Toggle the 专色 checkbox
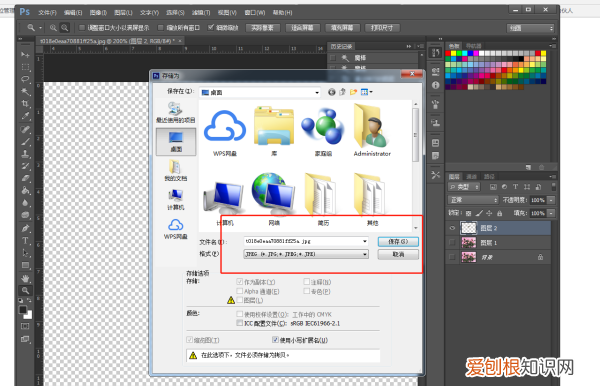This screenshot has width=600, height=386. pos(307,292)
